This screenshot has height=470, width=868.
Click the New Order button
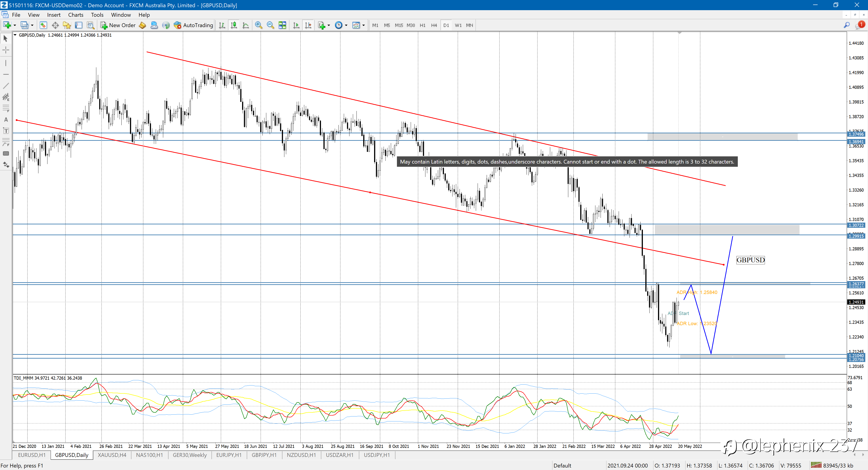pos(118,25)
